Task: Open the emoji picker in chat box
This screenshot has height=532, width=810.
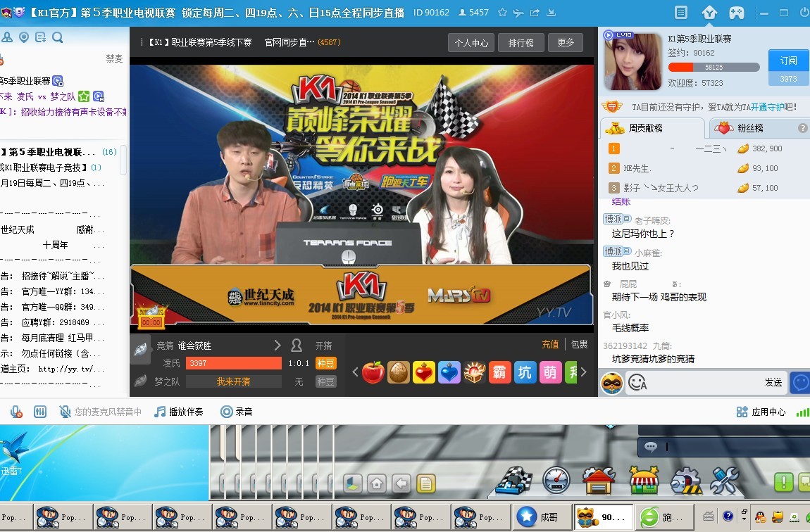Action: pyautogui.click(x=637, y=382)
